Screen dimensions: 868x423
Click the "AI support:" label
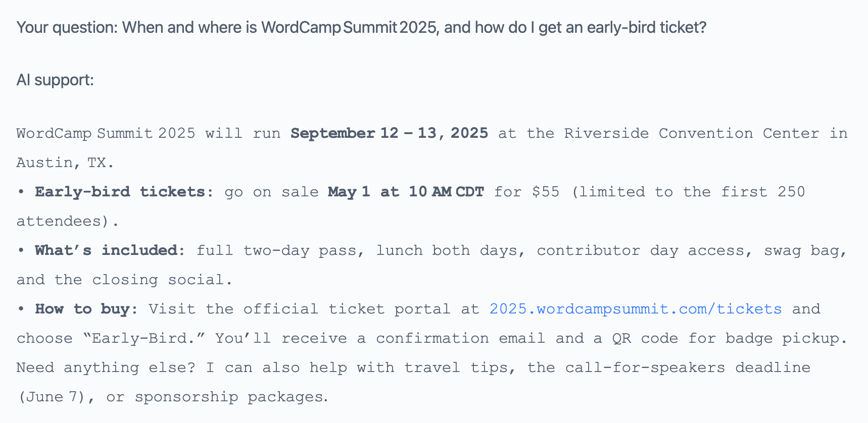click(55, 80)
